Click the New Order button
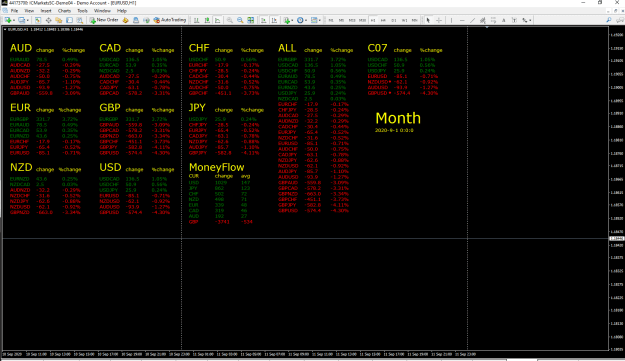 (x=104, y=20)
